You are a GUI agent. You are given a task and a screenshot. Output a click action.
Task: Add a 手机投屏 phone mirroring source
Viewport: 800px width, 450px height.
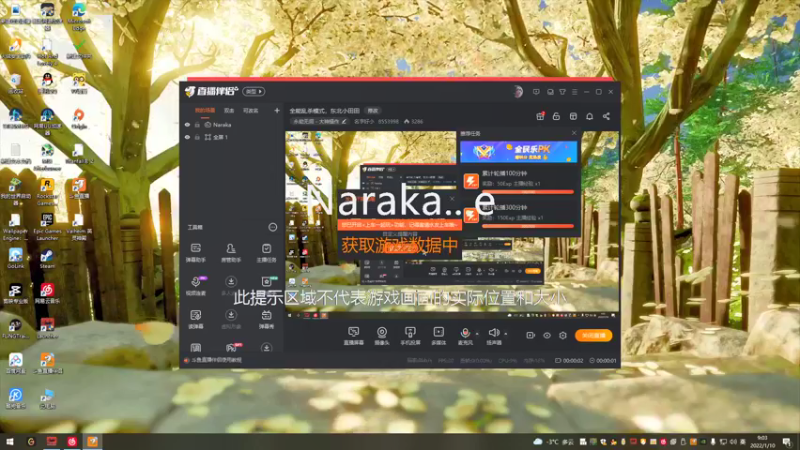point(410,336)
